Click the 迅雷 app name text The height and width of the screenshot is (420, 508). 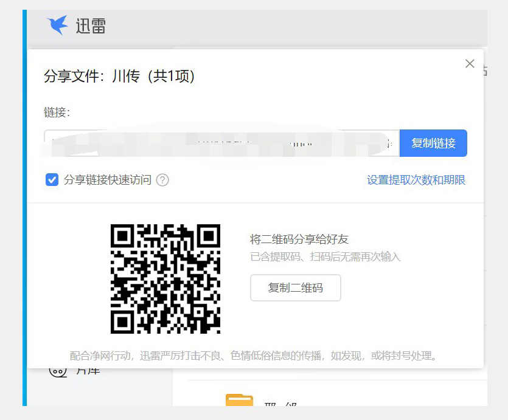click(91, 26)
